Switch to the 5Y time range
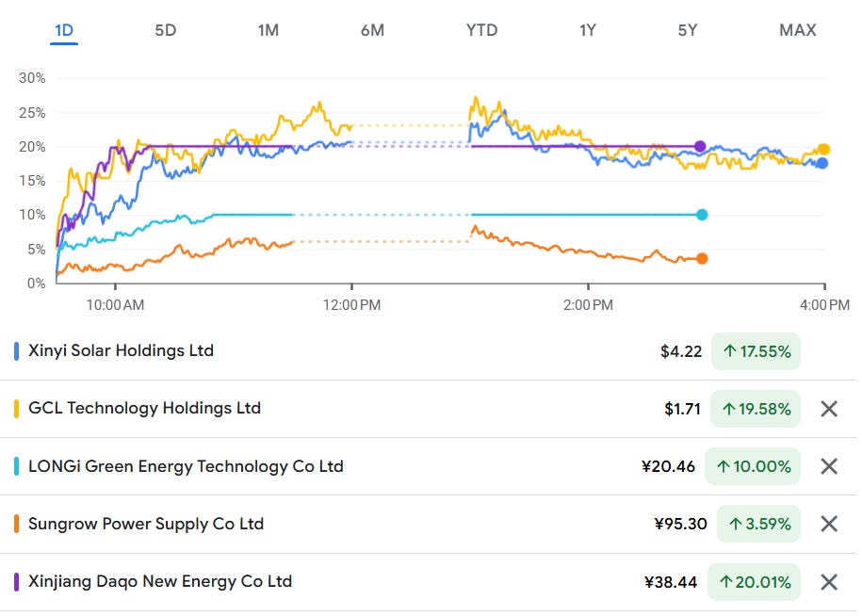Viewport: 862px width, 616px height. click(687, 30)
